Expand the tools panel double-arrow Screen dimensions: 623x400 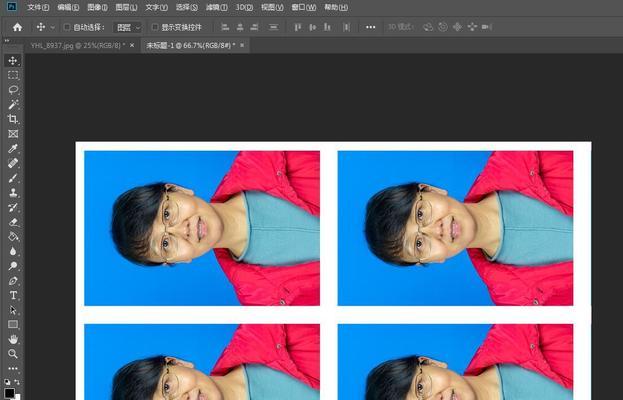[7, 41]
